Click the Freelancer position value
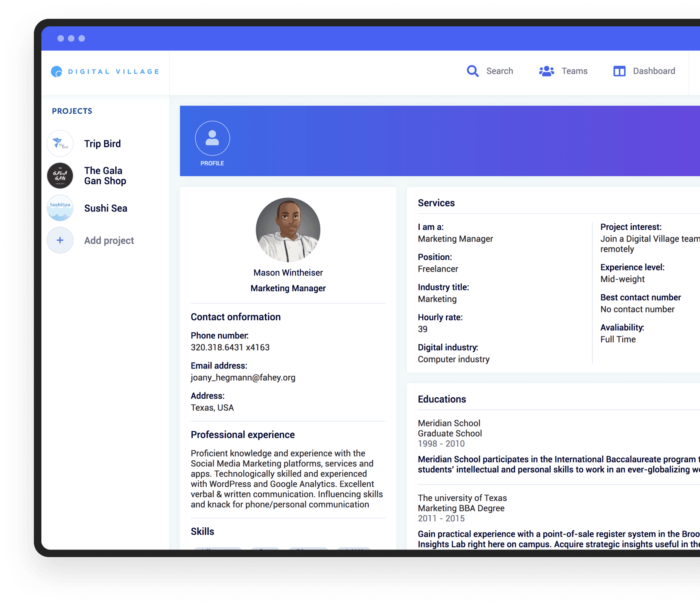 tap(438, 269)
